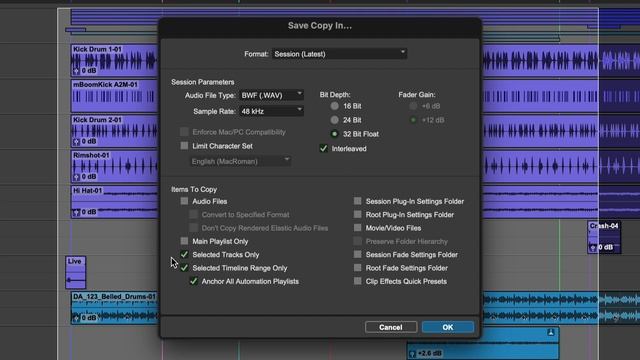
Task: Open the Audio File Type dropdown
Action: click(x=271, y=95)
